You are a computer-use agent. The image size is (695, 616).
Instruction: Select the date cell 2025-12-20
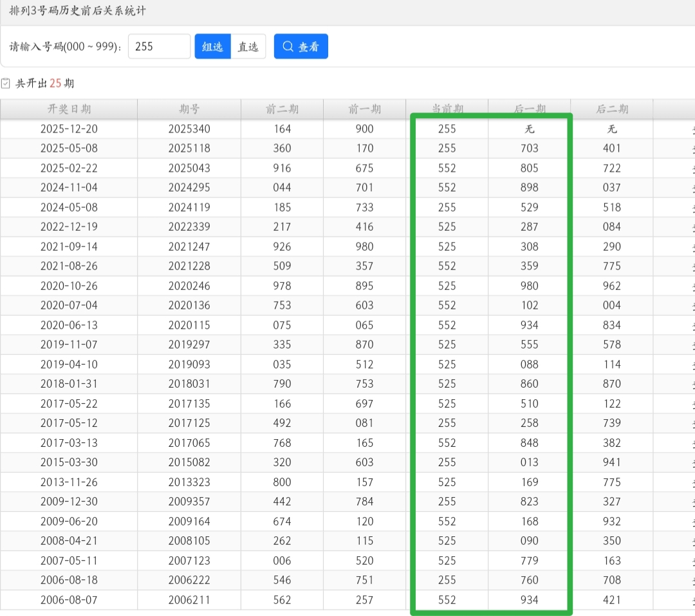pos(69,129)
